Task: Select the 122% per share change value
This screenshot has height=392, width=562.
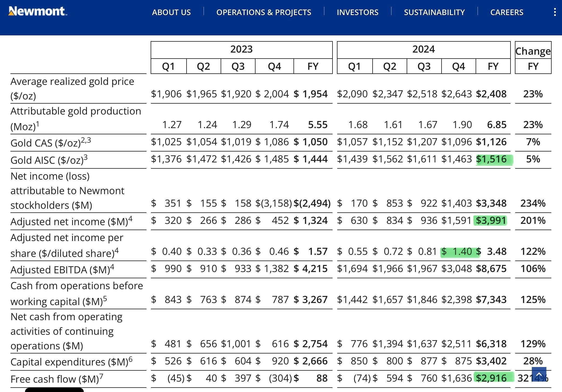Action: pos(533,252)
